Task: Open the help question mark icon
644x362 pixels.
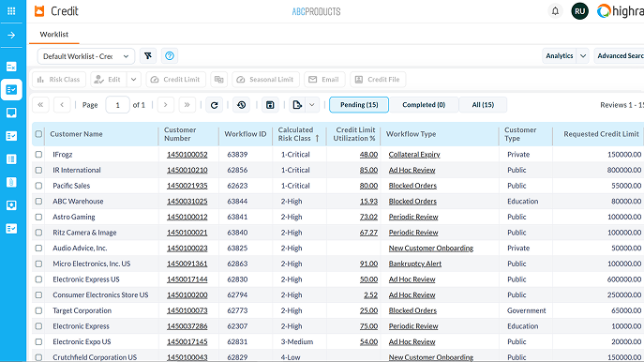Action: pyautogui.click(x=170, y=56)
